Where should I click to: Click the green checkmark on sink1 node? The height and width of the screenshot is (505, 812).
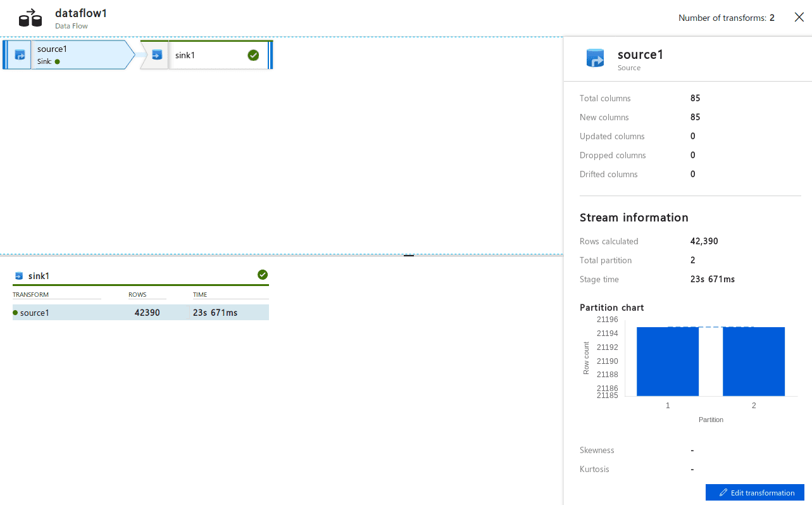click(253, 55)
